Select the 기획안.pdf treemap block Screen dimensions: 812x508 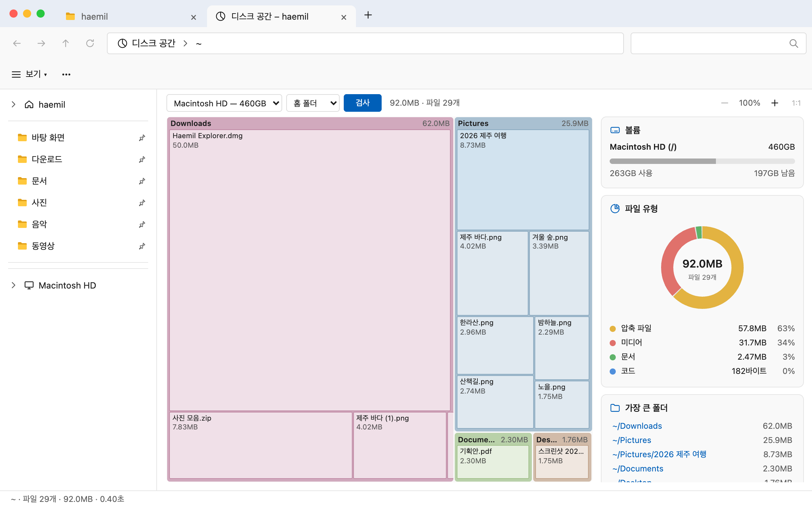tap(493, 462)
